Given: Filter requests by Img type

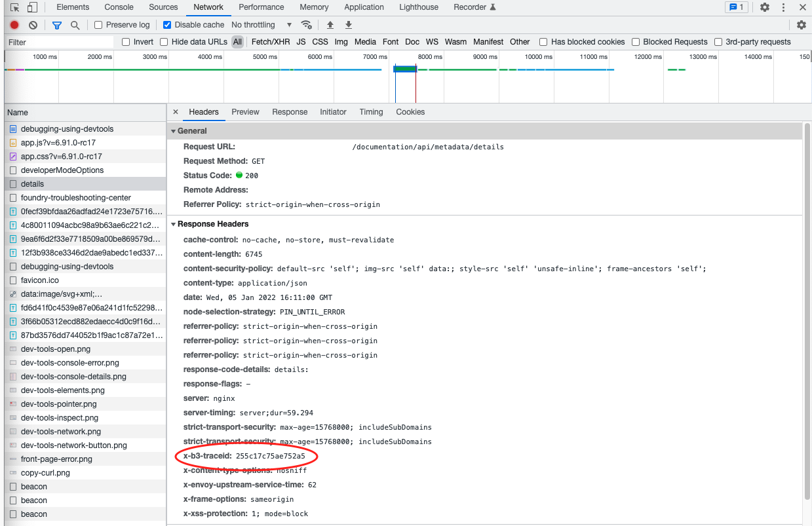Looking at the screenshot, I should [341, 42].
